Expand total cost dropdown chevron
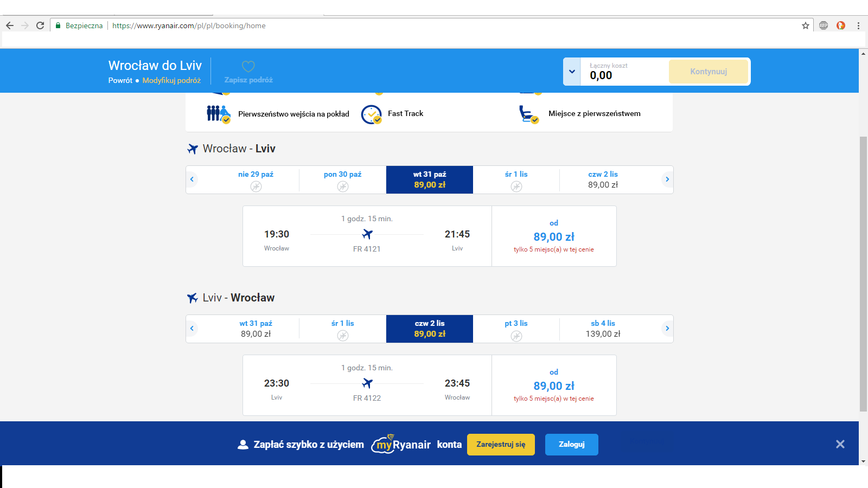The height and width of the screenshot is (488, 868). 572,72
